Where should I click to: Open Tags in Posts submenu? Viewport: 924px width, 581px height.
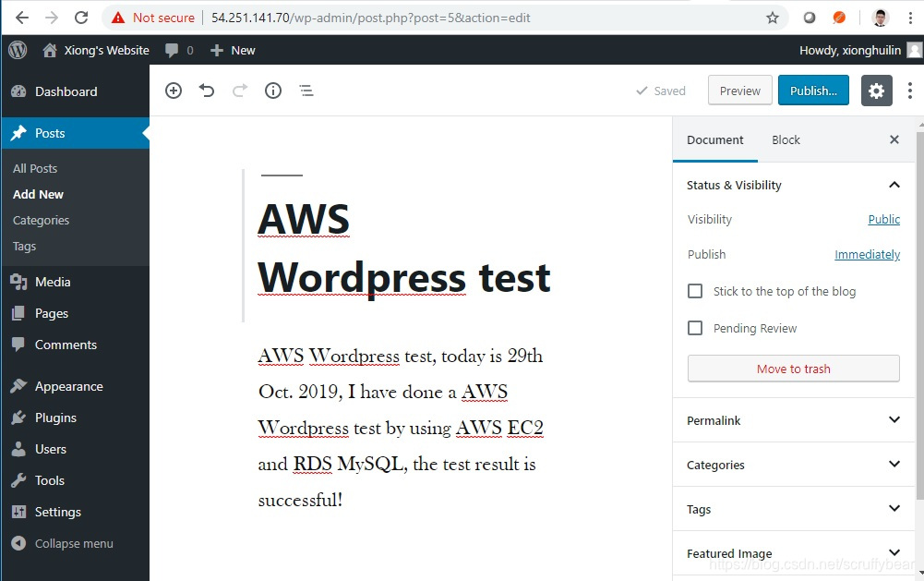tap(24, 247)
